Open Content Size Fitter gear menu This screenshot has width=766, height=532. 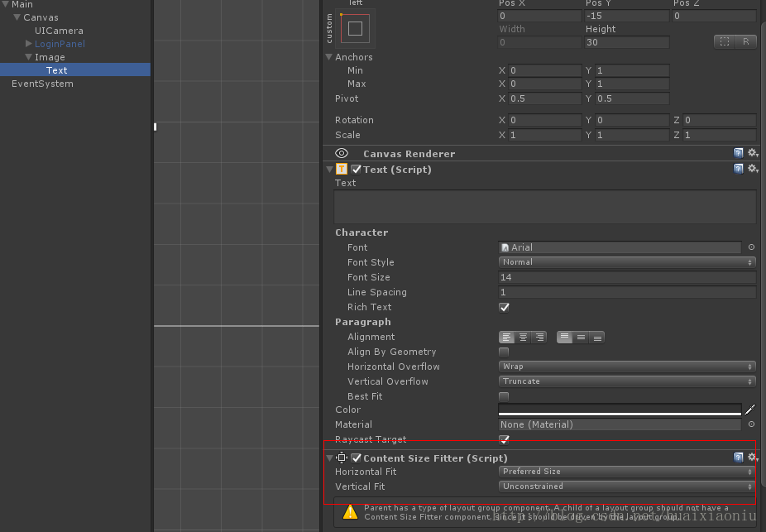click(752, 458)
